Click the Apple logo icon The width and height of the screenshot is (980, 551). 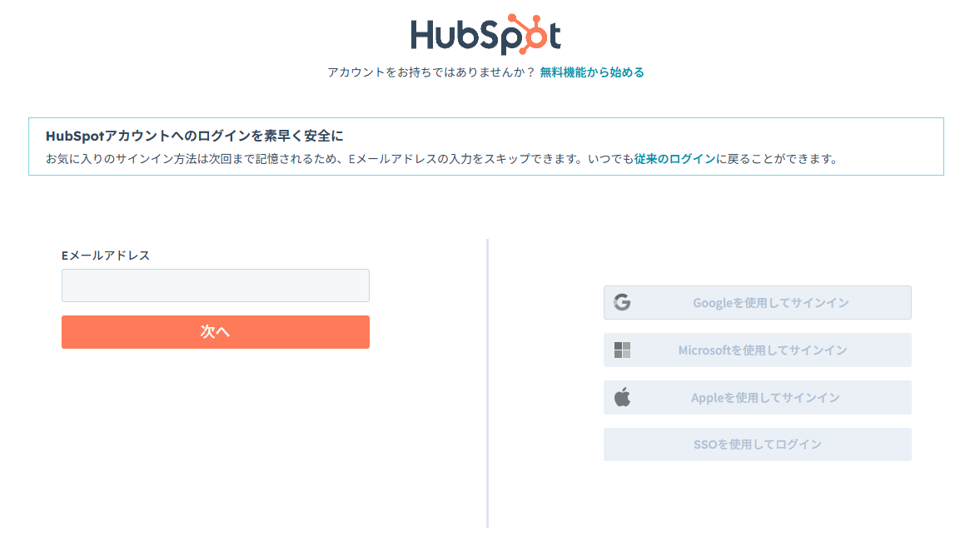(622, 397)
